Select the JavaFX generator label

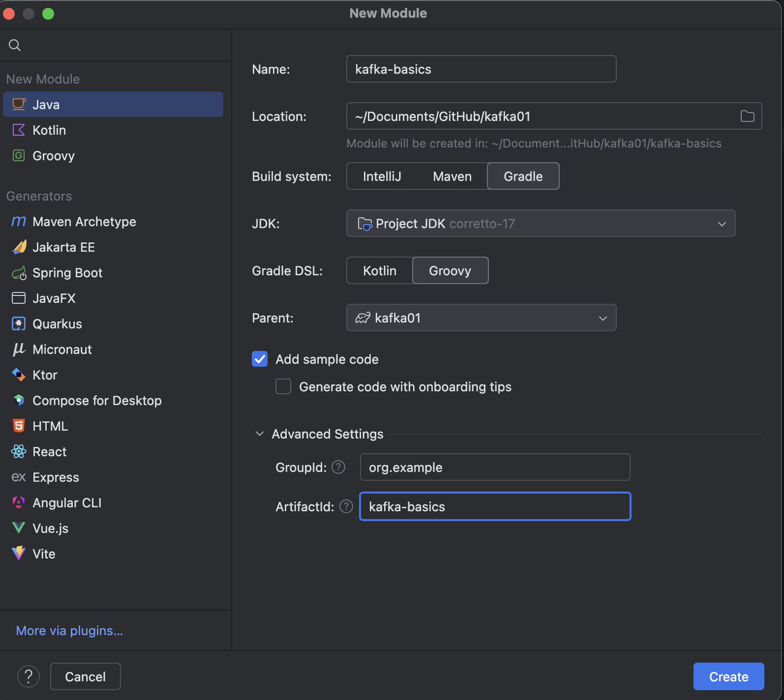[54, 298]
